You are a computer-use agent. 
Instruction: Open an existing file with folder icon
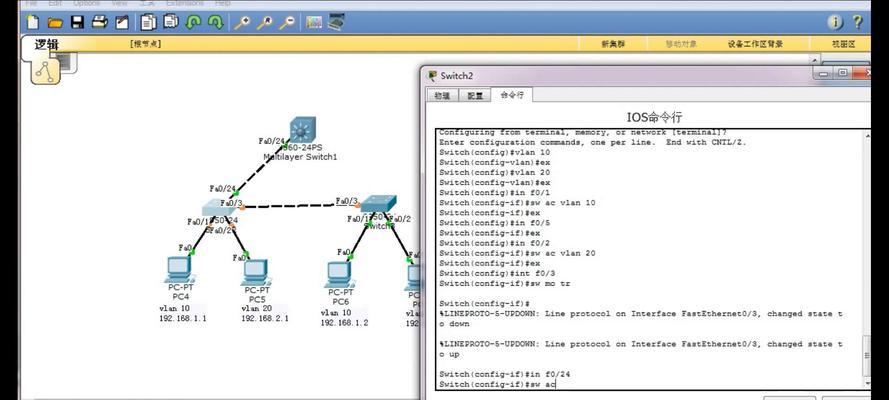(55, 23)
